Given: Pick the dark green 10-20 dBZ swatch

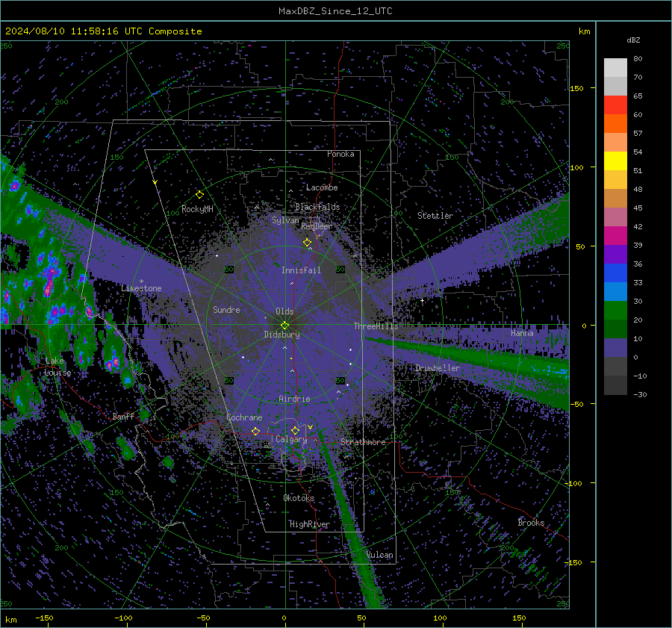Looking at the screenshot, I should pos(615,329).
